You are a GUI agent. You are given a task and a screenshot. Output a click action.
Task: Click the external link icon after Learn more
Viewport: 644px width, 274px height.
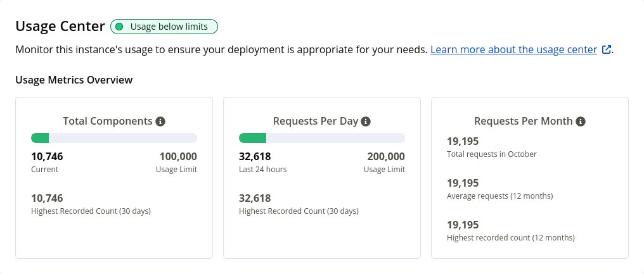607,50
